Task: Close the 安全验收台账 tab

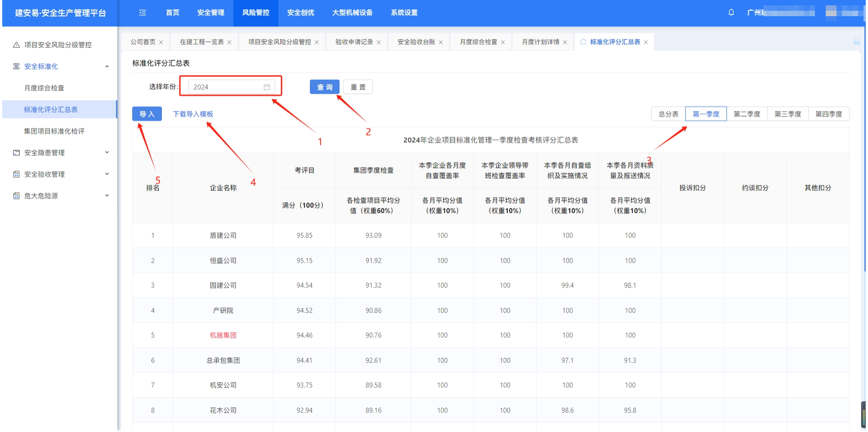Action: pos(441,42)
